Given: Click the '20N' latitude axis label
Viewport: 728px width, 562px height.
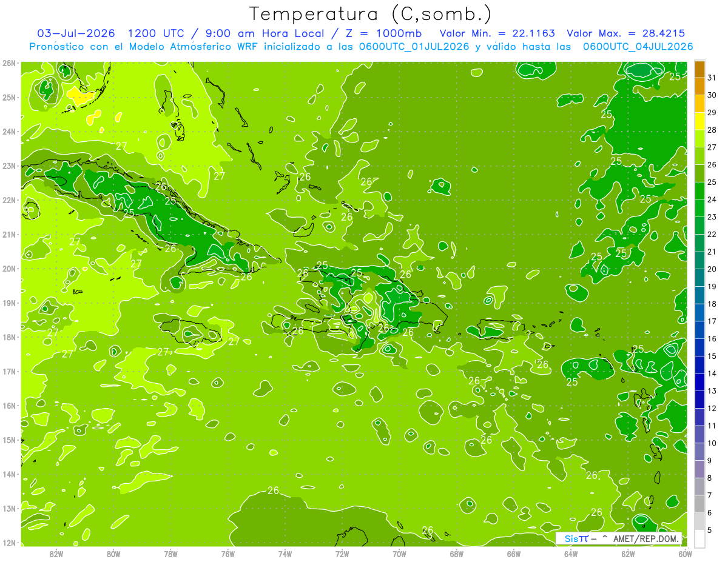Looking at the screenshot, I should (9, 269).
